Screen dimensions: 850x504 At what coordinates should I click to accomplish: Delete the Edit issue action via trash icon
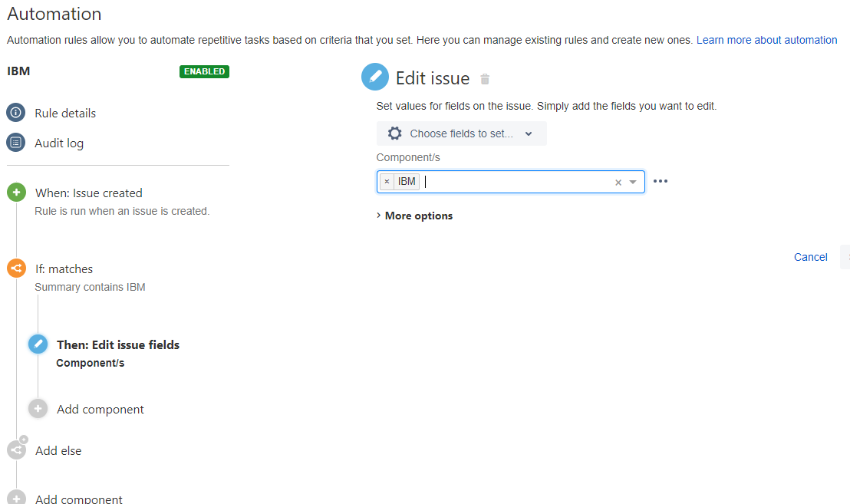(x=484, y=78)
